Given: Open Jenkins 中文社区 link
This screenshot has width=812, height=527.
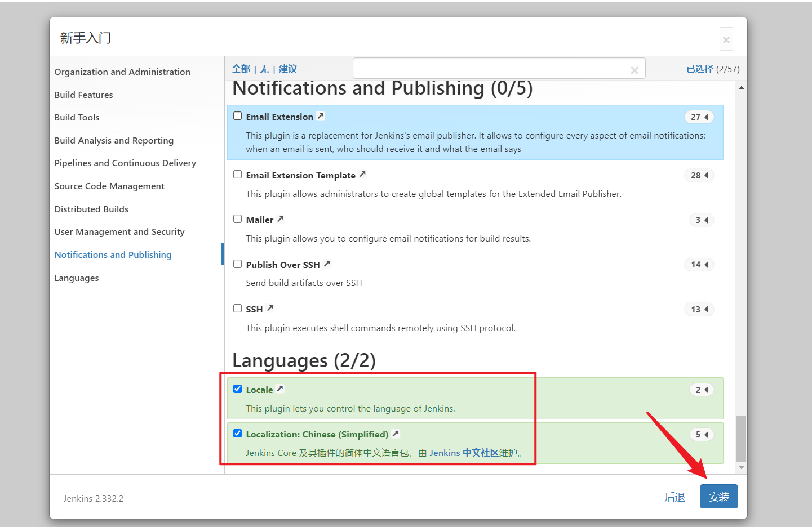Looking at the screenshot, I should click(x=464, y=453).
